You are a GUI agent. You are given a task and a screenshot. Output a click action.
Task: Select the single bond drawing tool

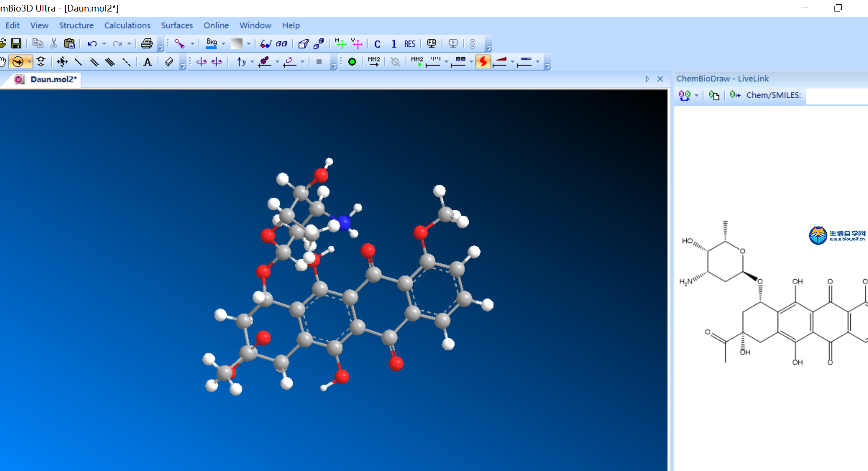(78, 61)
